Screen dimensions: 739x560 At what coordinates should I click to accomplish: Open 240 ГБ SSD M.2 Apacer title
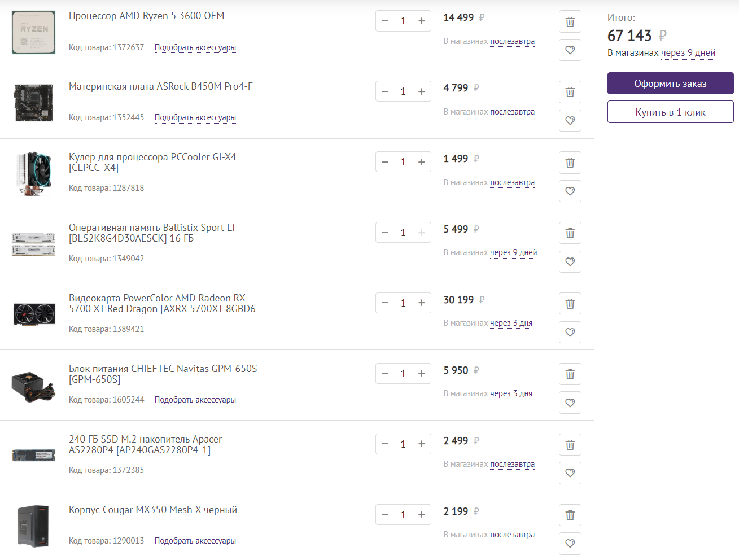145,444
